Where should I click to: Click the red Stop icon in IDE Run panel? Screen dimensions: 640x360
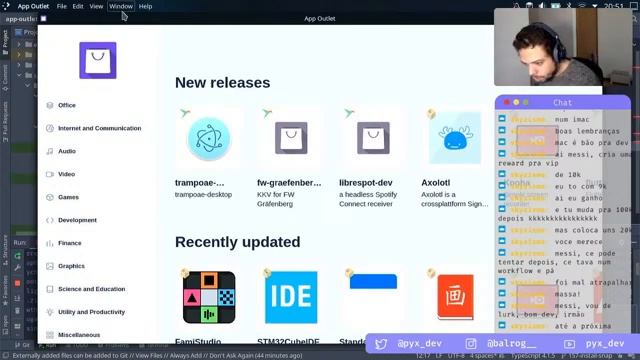point(17,283)
